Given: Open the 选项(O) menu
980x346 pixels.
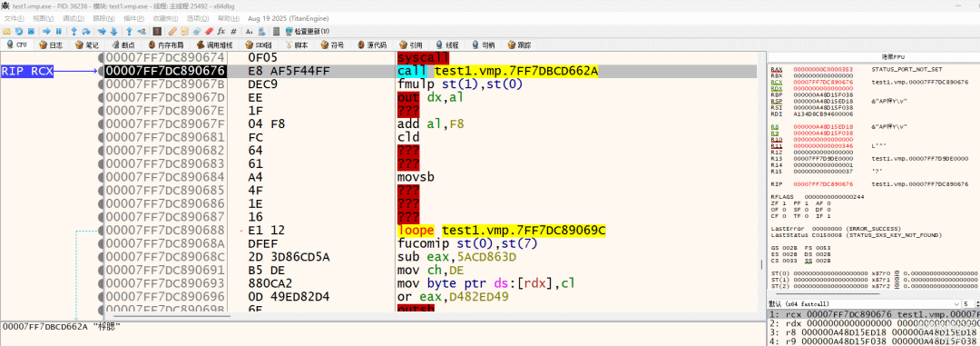Looking at the screenshot, I should pos(198,18).
